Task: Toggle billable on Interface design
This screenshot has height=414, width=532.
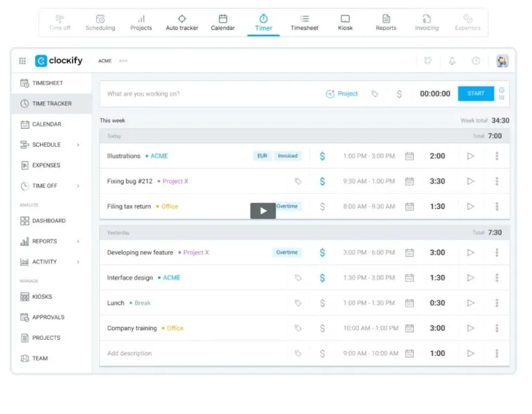Action: coord(322,278)
